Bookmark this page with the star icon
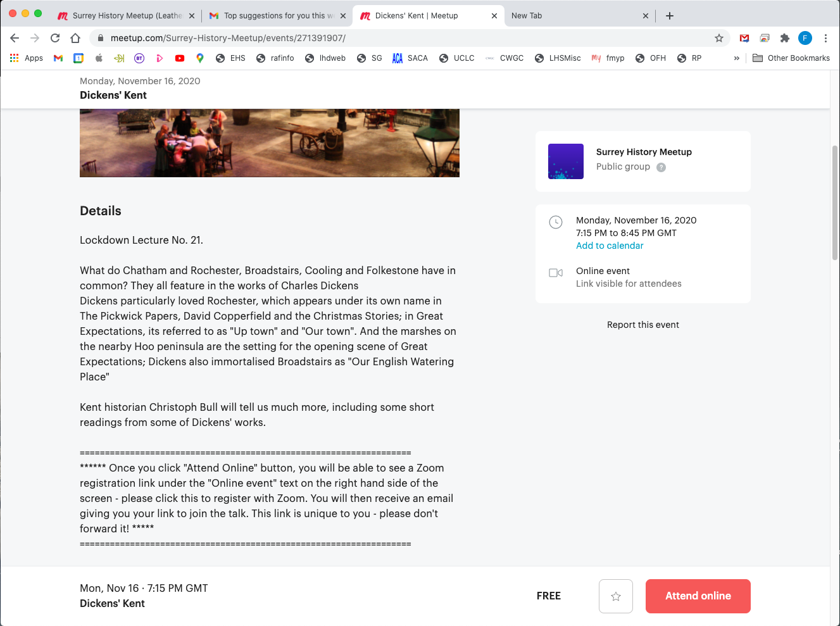 point(719,38)
